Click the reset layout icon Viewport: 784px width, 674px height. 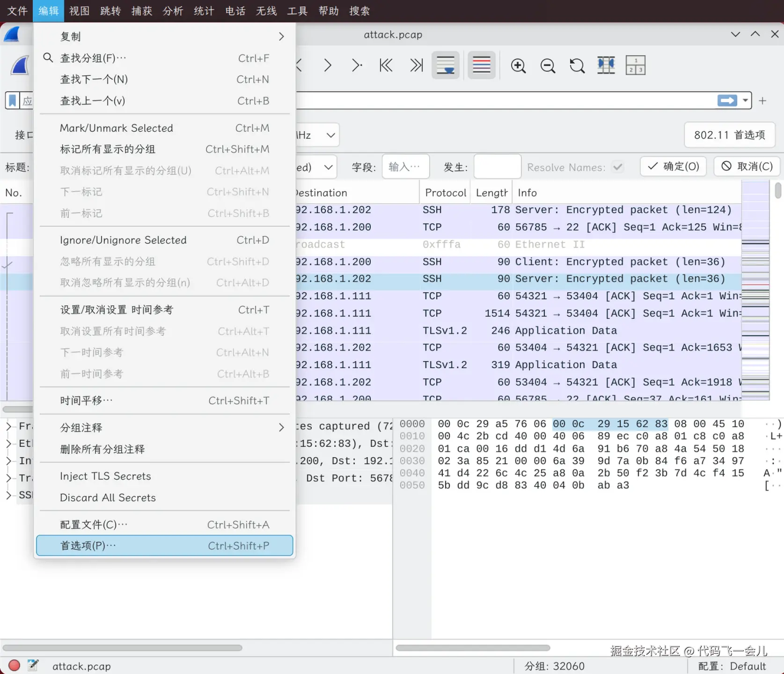point(636,66)
